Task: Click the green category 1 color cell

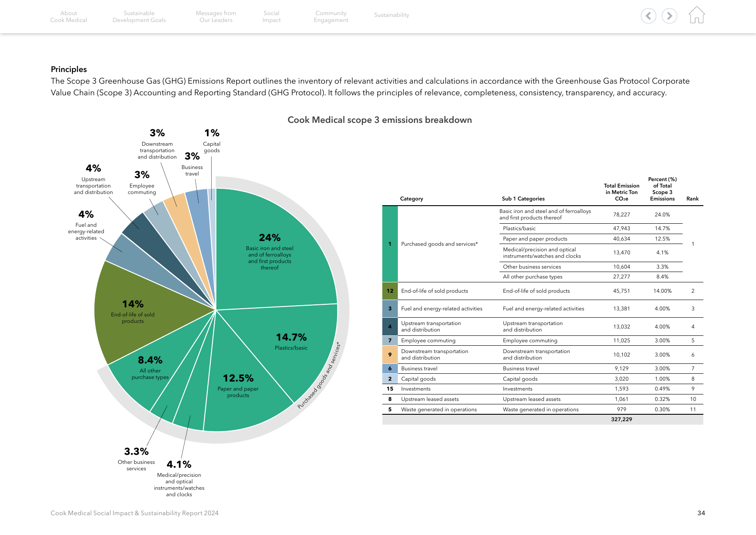Action: 390,244
